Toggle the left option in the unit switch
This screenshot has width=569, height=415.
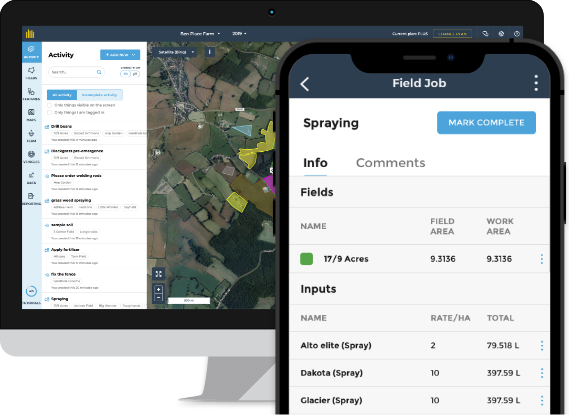(x=126, y=74)
